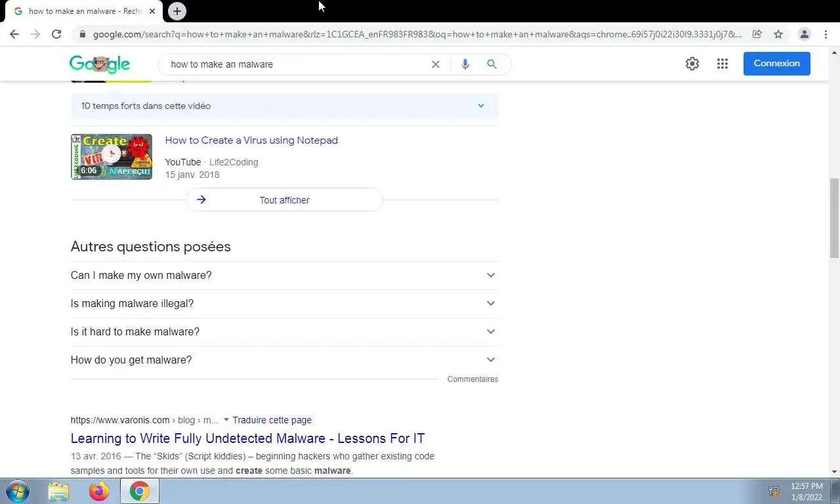The width and height of the screenshot is (840, 504).
Task: Open the dropdown arrow beside varonis.com URL
Action: (226, 420)
